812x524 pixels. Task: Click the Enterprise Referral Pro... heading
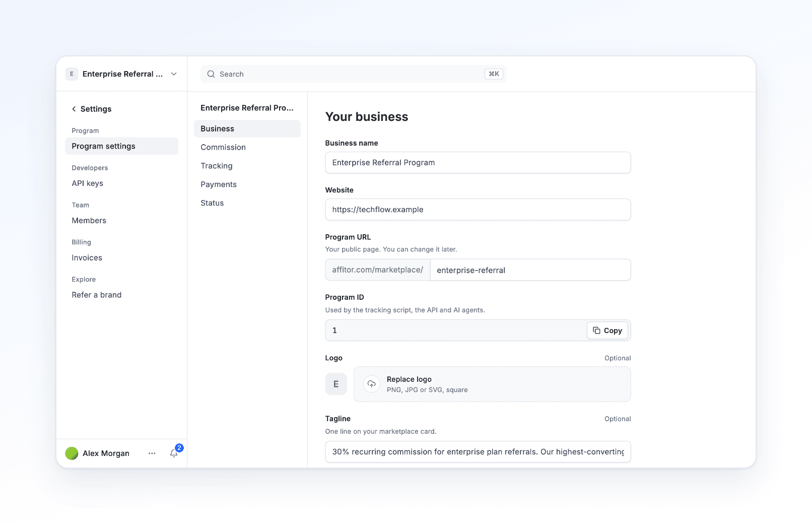pyautogui.click(x=247, y=108)
